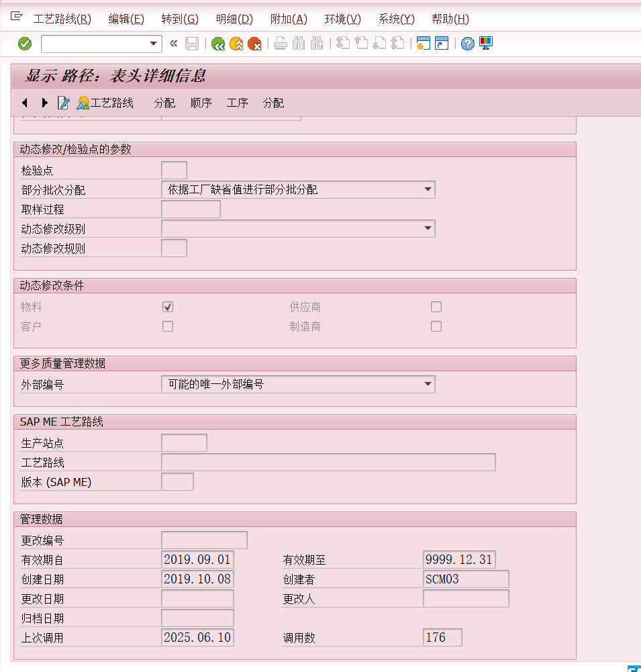This screenshot has width=641, height=672.
Task: Click the red Cancel icon
Action: (254, 44)
